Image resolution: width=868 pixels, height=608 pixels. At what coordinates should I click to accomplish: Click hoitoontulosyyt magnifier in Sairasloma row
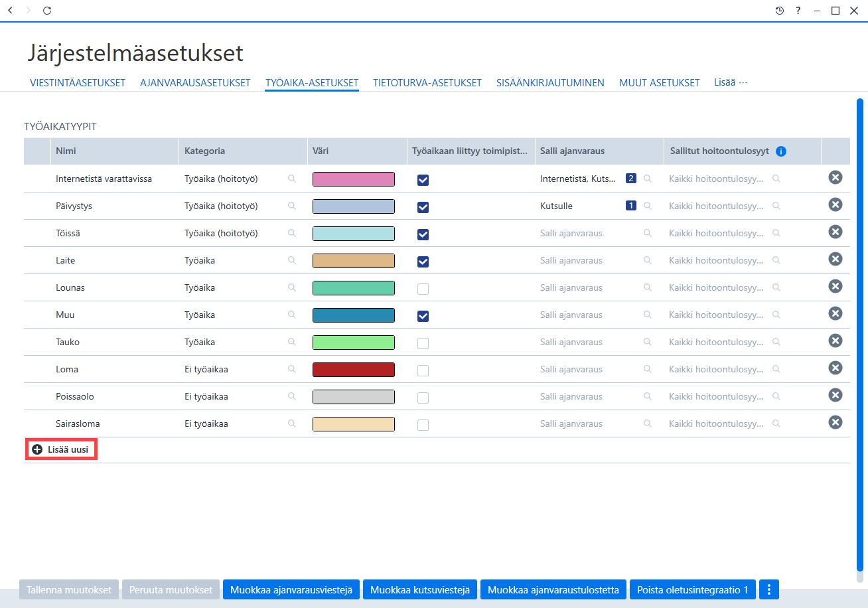(776, 423)
